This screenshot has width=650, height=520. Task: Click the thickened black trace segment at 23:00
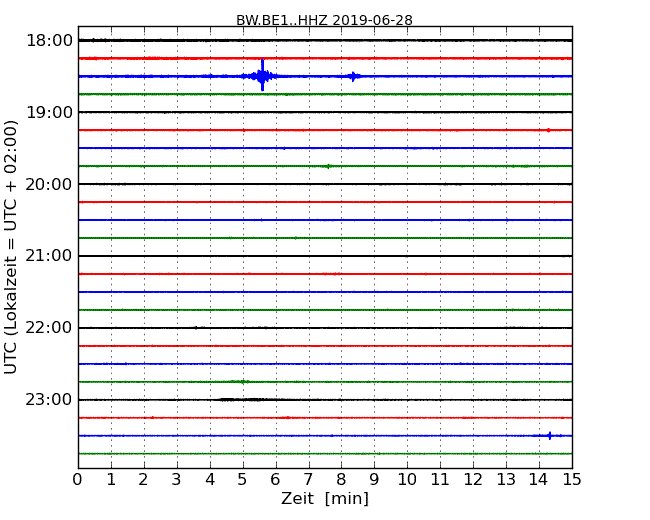[245, 400]
